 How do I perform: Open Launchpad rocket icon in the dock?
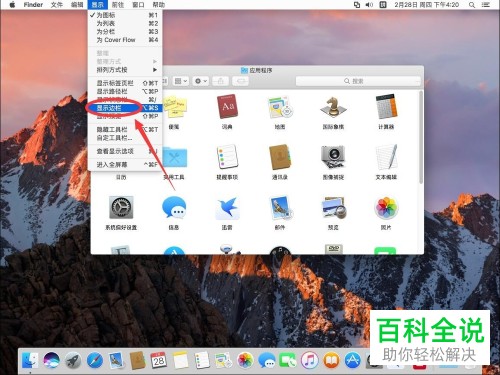pyautogui.click(x=73, y=361)
